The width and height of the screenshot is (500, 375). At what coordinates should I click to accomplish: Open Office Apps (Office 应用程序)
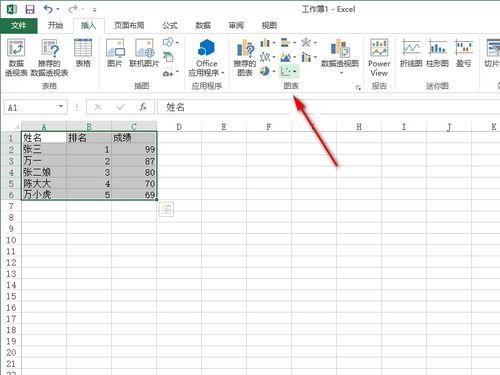pyautogui.click(x=207, y=57)
